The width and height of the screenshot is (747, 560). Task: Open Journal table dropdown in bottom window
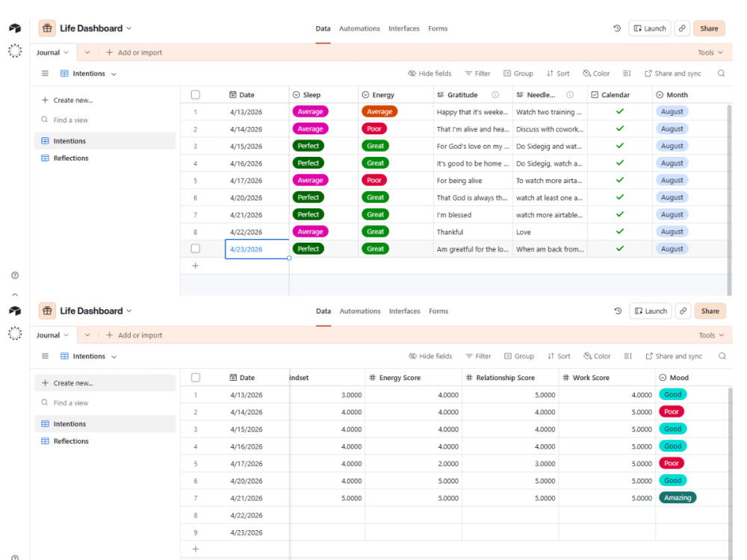coord(66,335)
